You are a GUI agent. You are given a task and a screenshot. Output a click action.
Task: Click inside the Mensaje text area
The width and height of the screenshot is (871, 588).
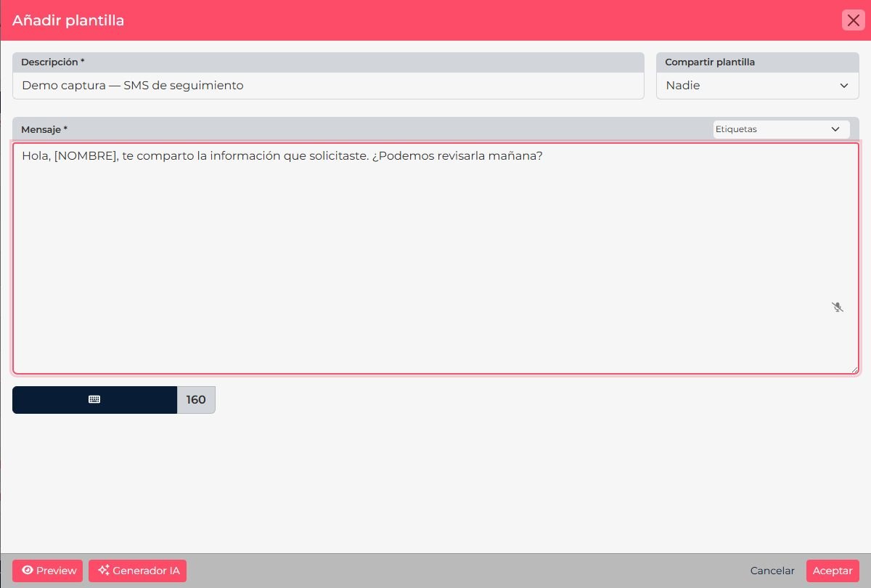coord(435,258)
